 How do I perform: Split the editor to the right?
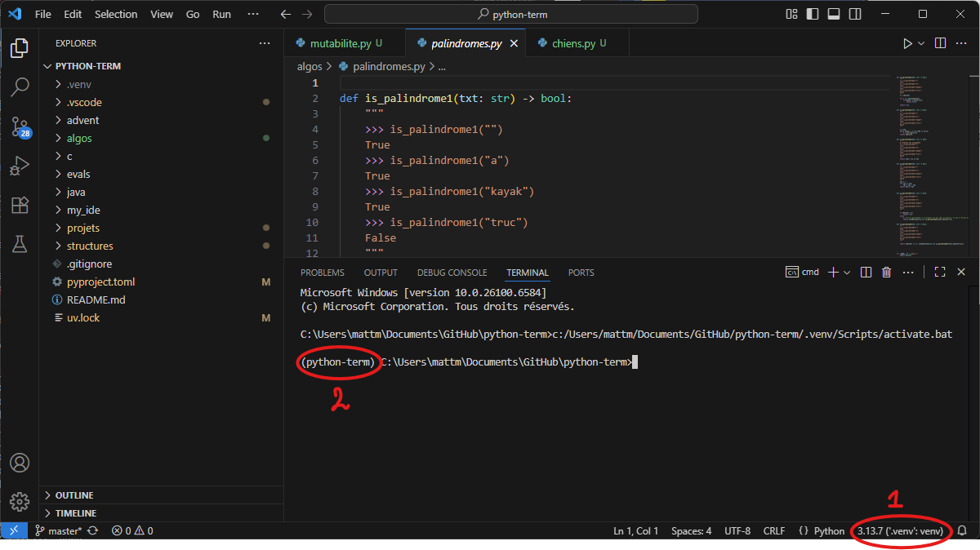940,43
